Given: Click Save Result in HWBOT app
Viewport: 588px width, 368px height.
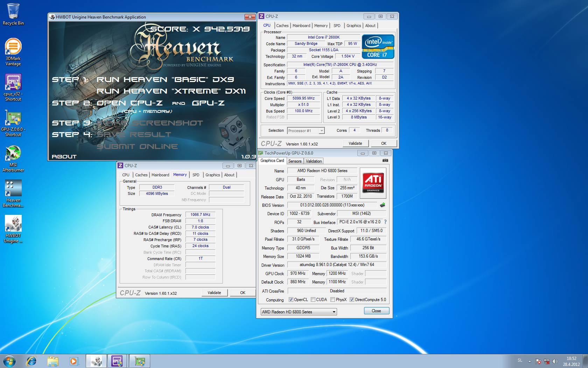Looking at the screenshot, I should (x=134, y=135).
